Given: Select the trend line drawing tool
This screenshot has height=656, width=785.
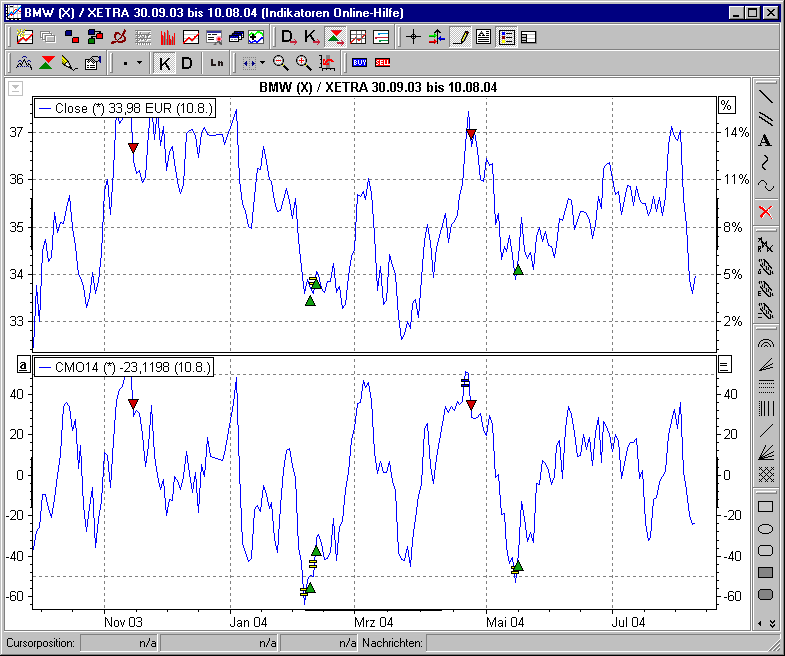Looking at the screenshot, I should [766, 97].
